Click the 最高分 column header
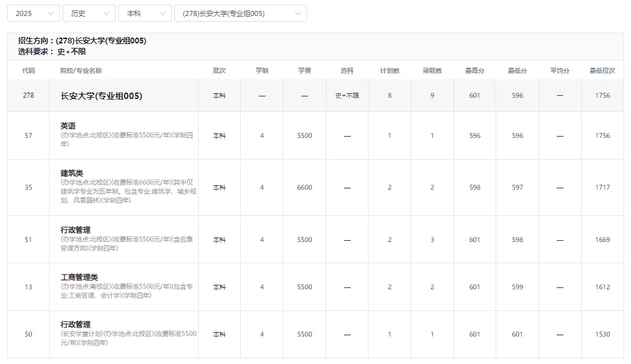Image resolution: width=631 pixels, height=364 pixels. click(475, 70)
